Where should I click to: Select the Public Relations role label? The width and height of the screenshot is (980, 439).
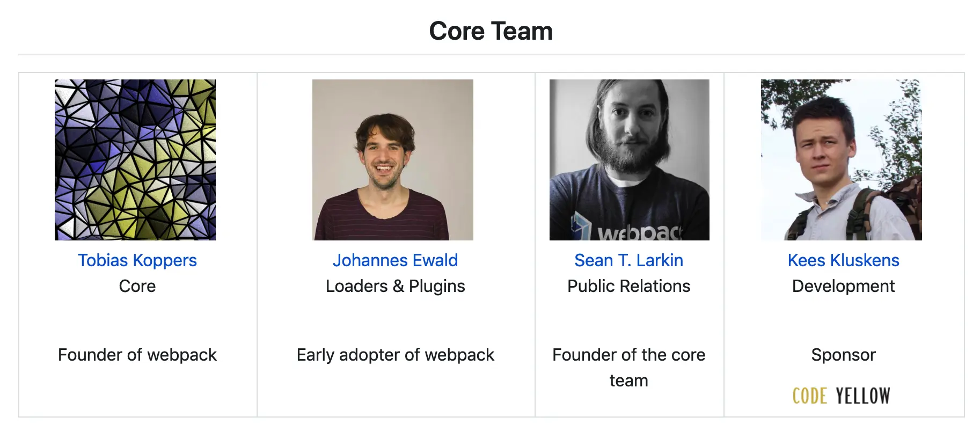628,286
